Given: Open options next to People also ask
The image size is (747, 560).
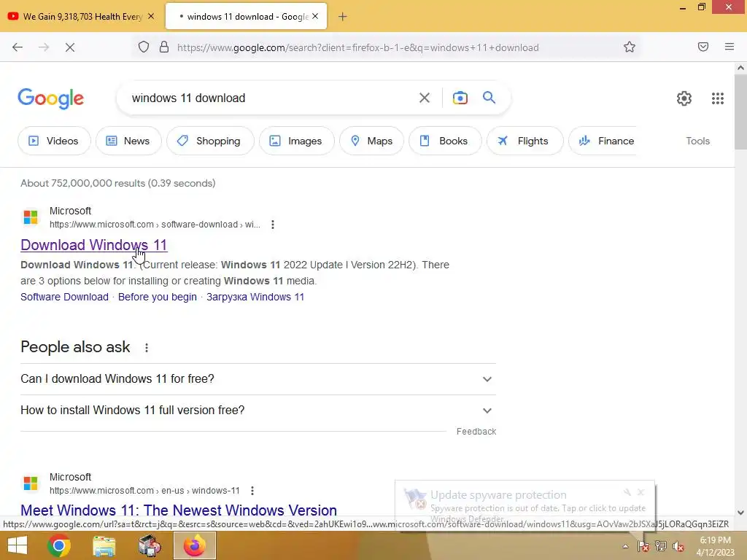Looking at the screenshot, I should click(x=146, y=348).
